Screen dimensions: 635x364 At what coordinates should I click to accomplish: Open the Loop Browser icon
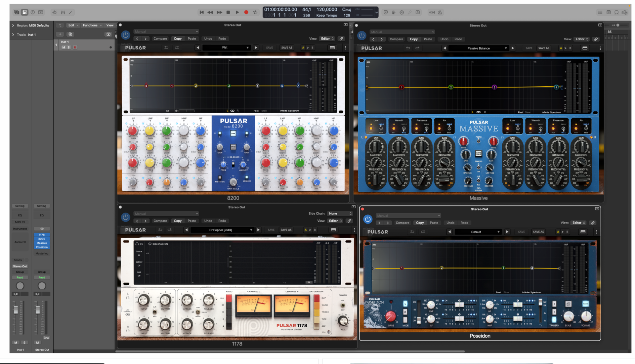pyautogui.click(x=616, y=12)
